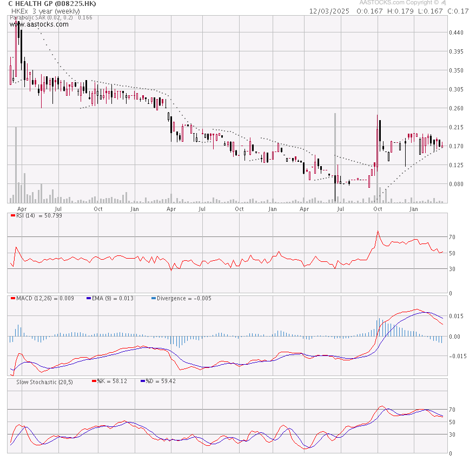The width and height of the screenshot is (476, 461).
Task: Click the blue %D legend marker
Action: pyautogui.click(x=142, y=381)
